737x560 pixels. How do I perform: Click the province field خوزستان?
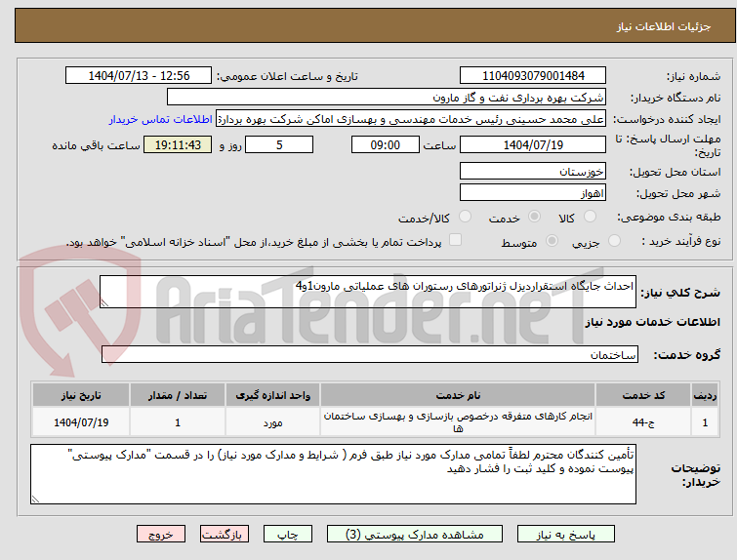[533, 172]
